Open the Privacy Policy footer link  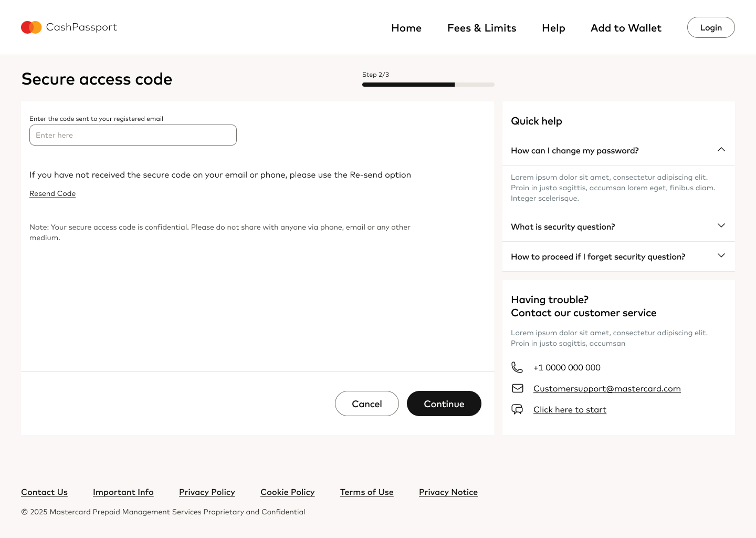tap(207, 492)
